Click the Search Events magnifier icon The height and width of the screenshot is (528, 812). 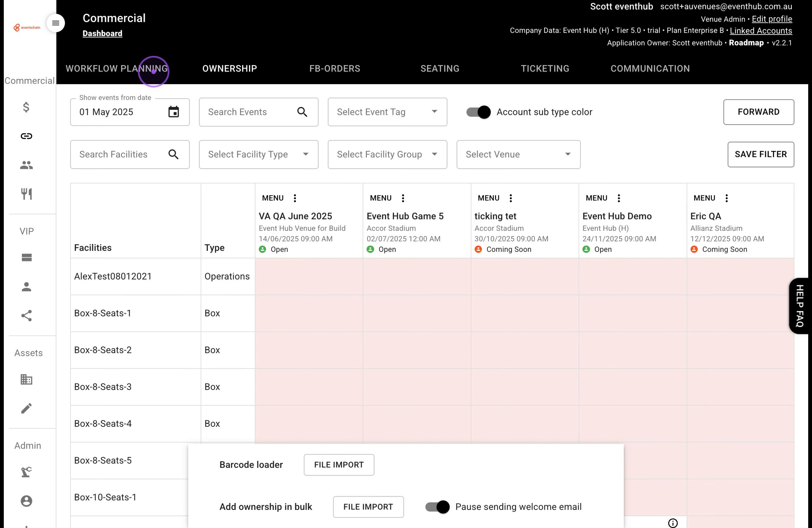(302, 112)
